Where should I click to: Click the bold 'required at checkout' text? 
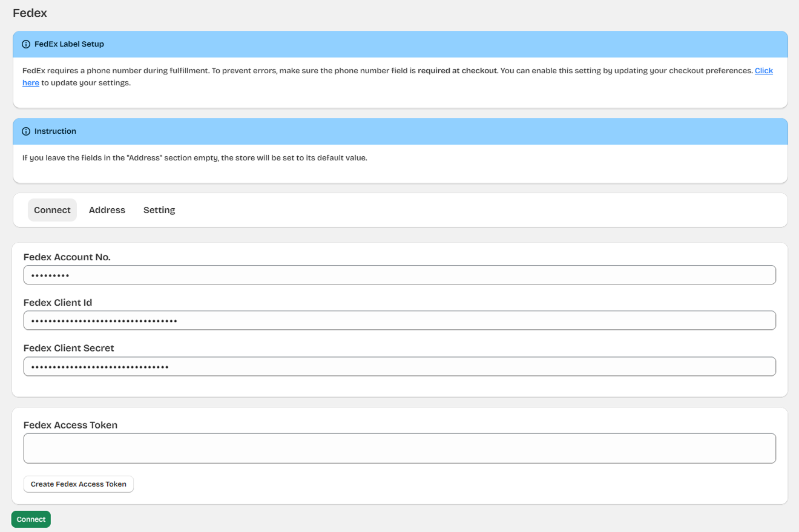coord(457,71)
